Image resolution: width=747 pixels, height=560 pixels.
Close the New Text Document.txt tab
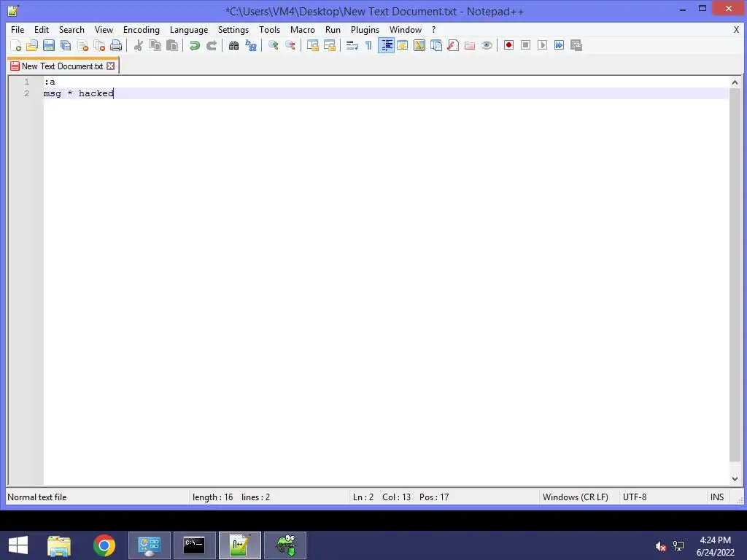111,66
